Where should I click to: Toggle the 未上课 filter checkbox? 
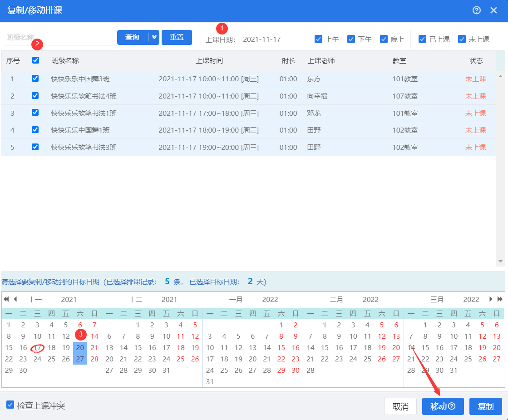point(462,39)
